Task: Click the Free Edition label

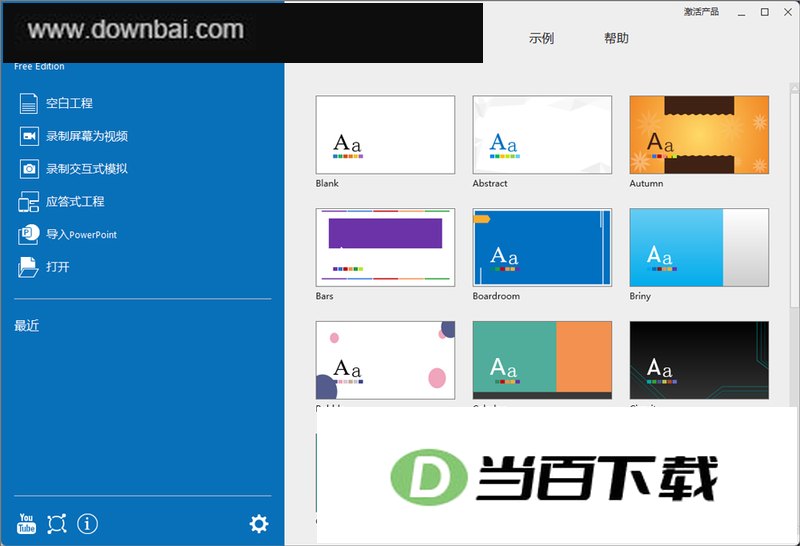Action: click(39, 67)
